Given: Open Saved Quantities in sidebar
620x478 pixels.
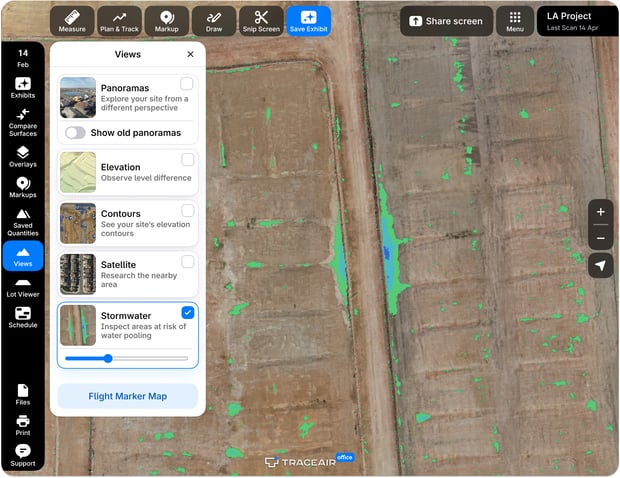Looking at the screenshot, I should tap(23, 223).
